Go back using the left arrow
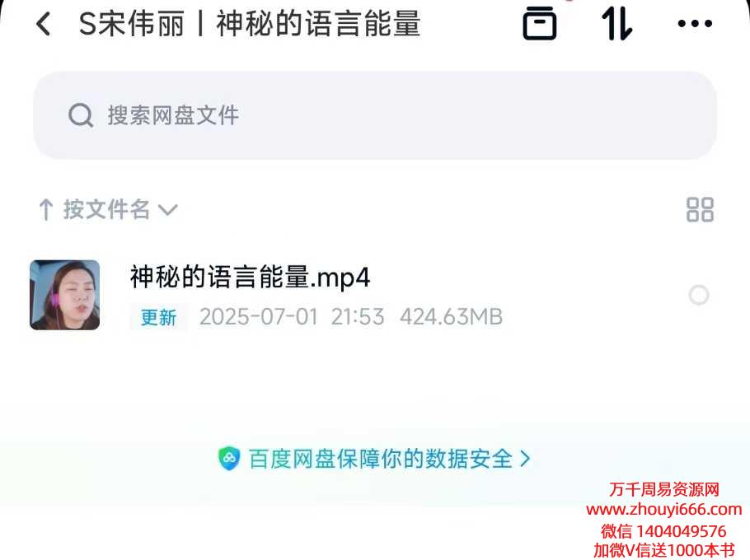750x560 pixels. point(44,24)
